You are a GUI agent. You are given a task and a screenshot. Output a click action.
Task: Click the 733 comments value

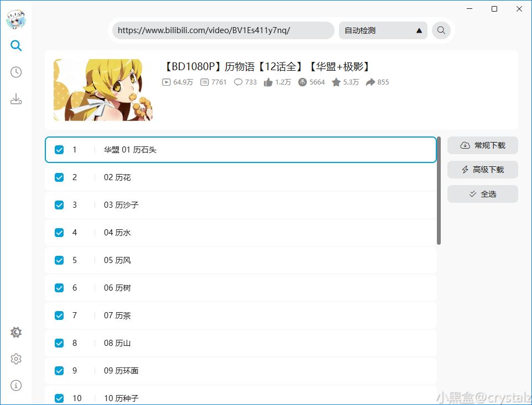[x=251, y=82]
